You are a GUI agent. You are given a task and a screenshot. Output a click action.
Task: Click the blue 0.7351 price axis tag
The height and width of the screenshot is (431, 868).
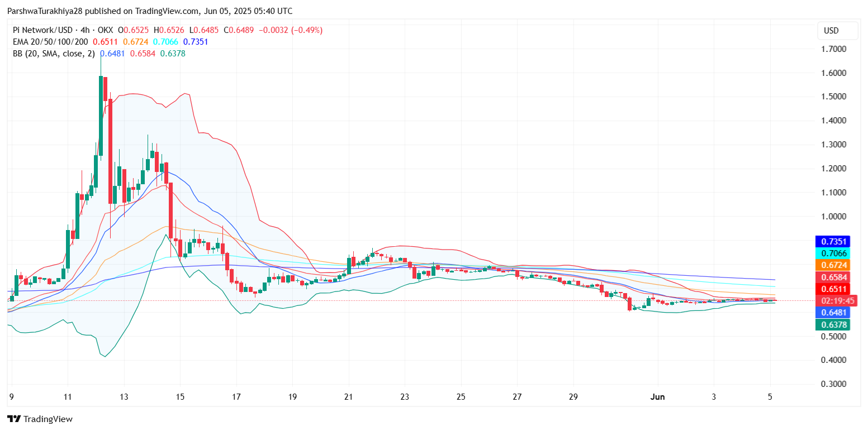point(833,242)
